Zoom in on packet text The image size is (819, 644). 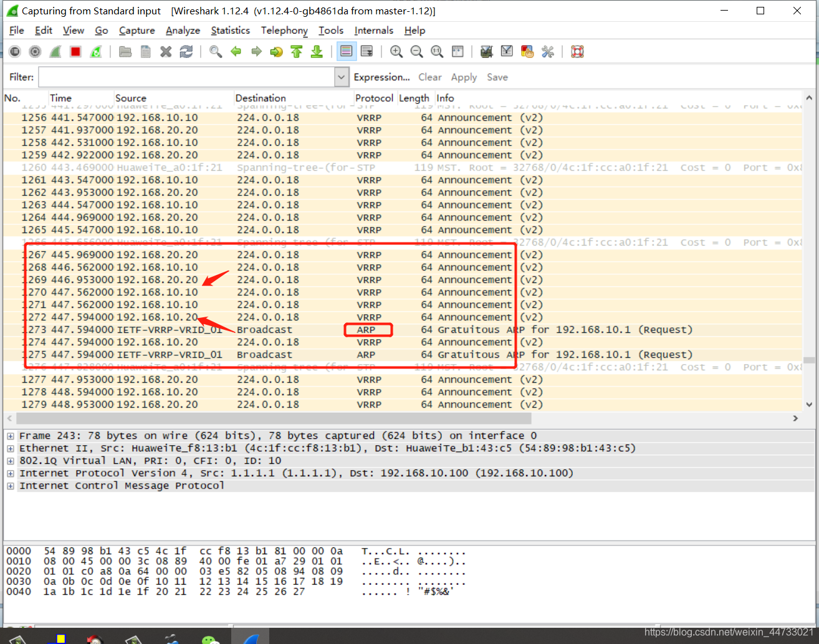pos(396,52)
